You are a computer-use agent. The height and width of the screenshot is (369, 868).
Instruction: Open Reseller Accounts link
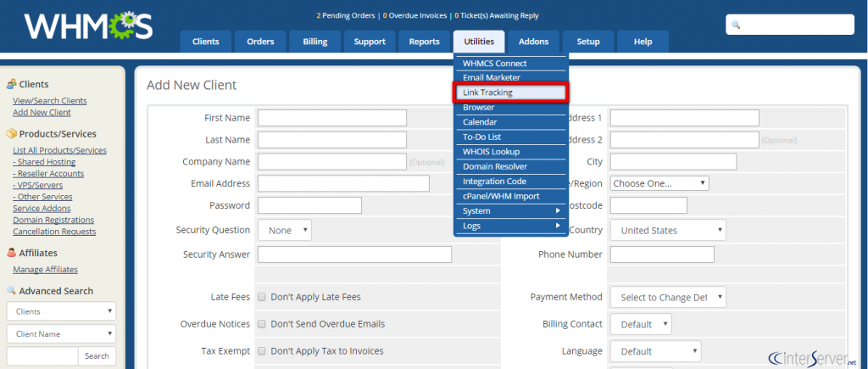[48, 174]
